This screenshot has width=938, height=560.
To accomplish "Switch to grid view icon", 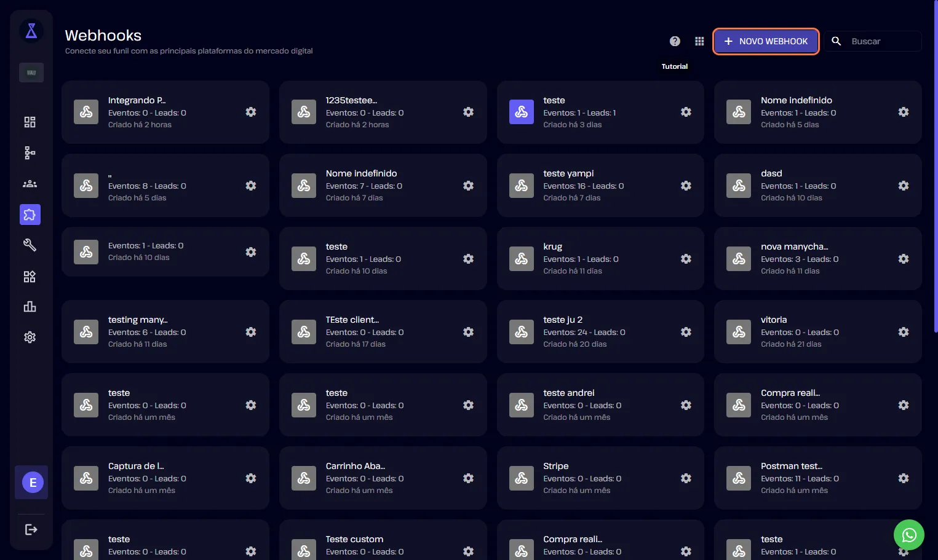I will (x=699, y=41).
